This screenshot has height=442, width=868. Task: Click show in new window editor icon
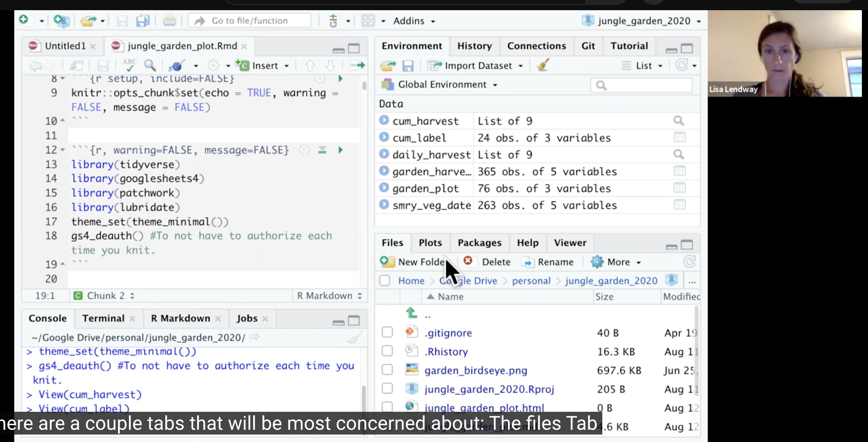(x=77, y=65)
